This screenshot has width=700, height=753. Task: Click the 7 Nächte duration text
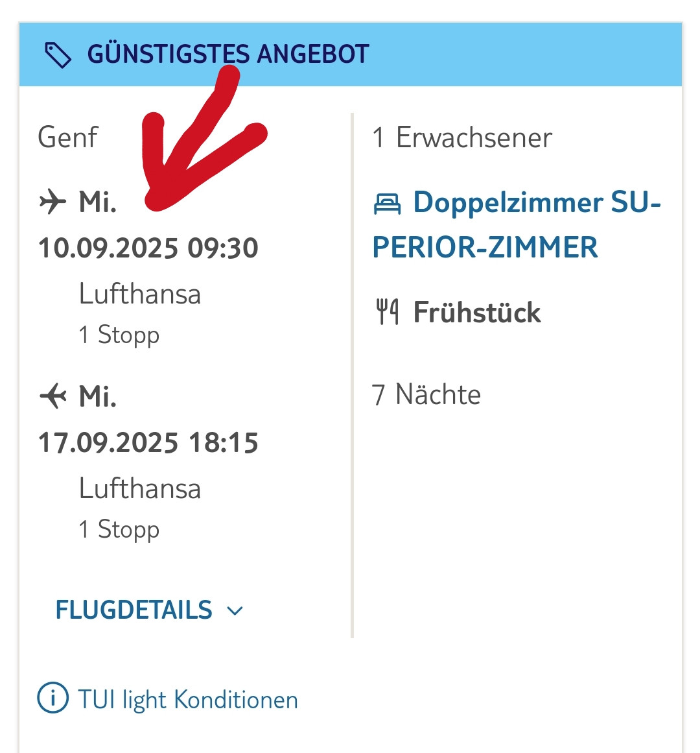click(426, 394)
